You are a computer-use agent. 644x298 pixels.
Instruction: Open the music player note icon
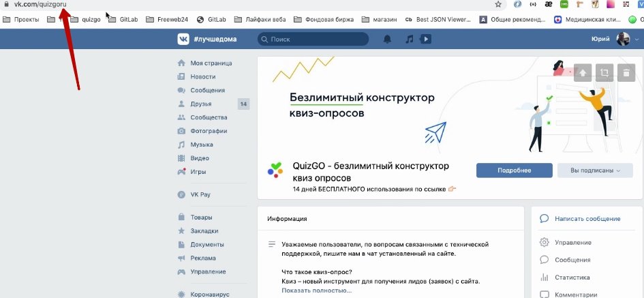pos(409,40)
